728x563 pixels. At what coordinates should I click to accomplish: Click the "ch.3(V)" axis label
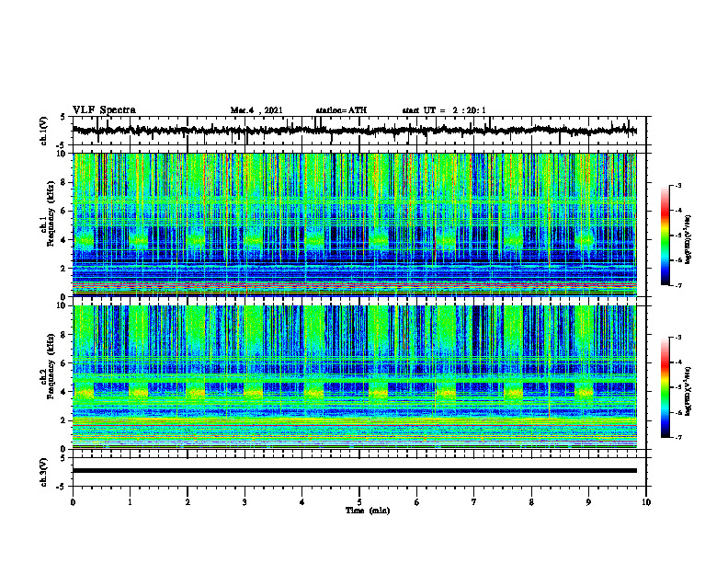44,472
